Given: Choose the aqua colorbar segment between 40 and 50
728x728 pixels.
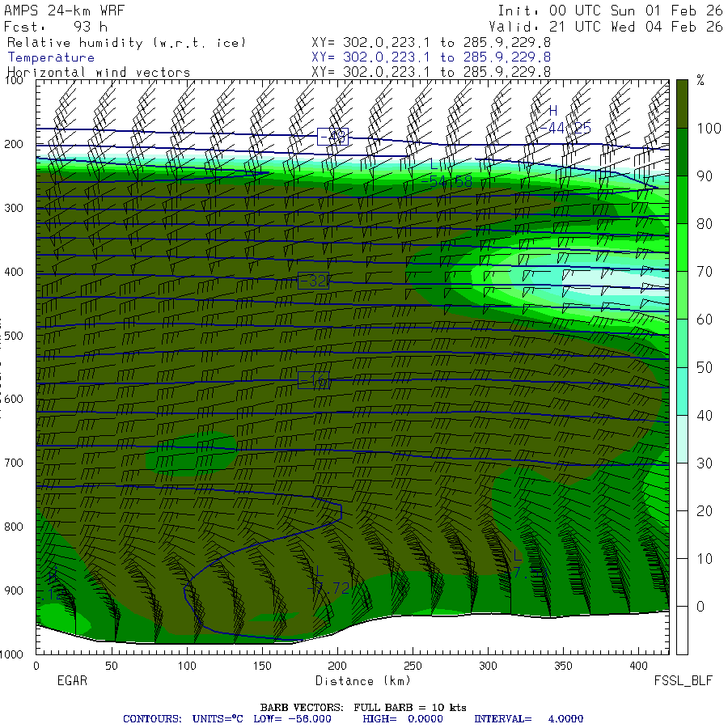Looking at the screenshot, I should coord(682,391).
